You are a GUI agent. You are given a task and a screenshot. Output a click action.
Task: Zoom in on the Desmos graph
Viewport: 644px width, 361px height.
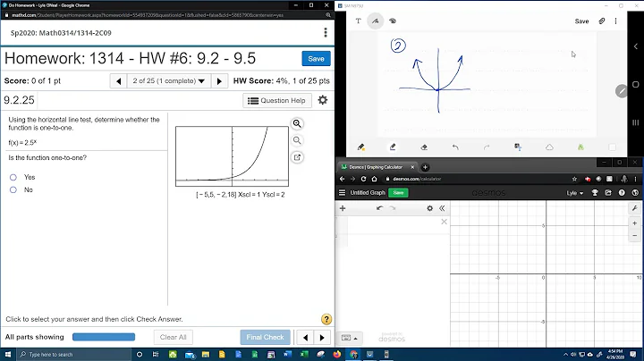click(635, 223)
